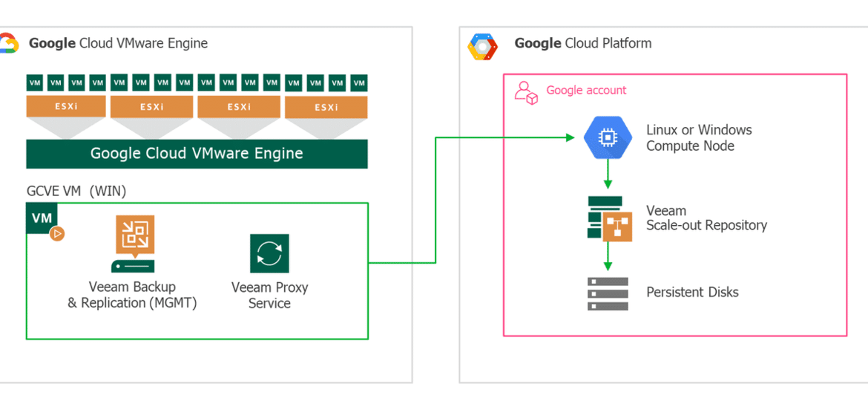
Task: Click the 'Veeam Scale-out Repository' label
Action: [706, 218]
